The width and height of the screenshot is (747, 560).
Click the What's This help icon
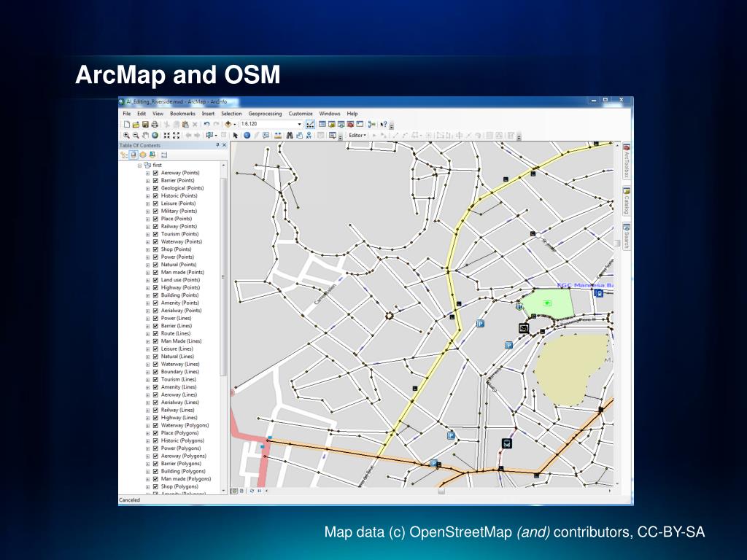384,124
